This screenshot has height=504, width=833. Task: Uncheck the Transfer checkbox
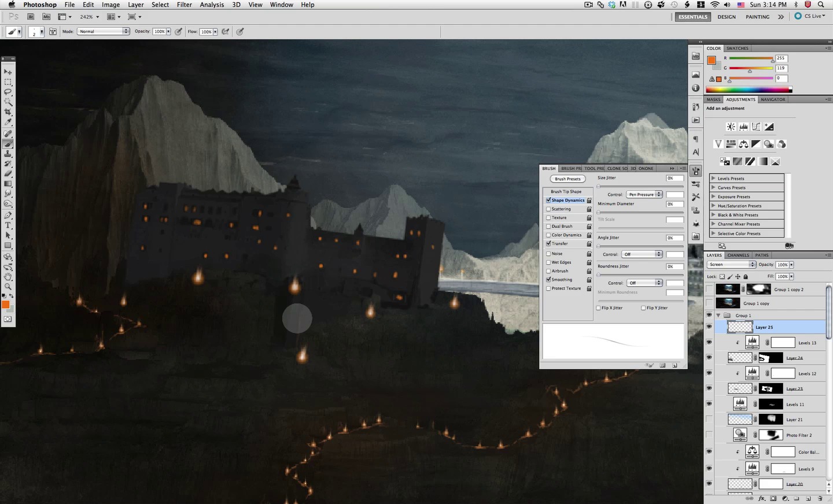[548, 243]
